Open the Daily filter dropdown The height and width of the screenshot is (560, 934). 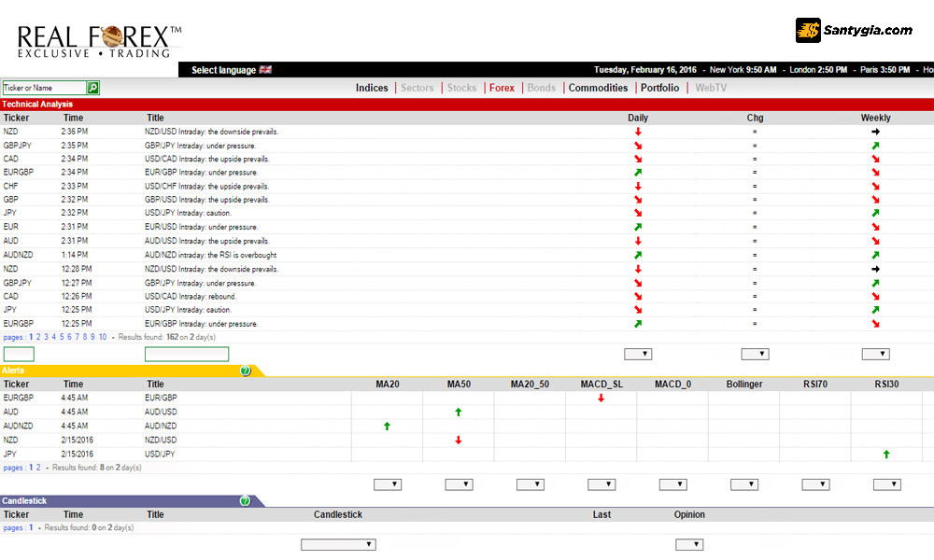[x=638, y=354]
